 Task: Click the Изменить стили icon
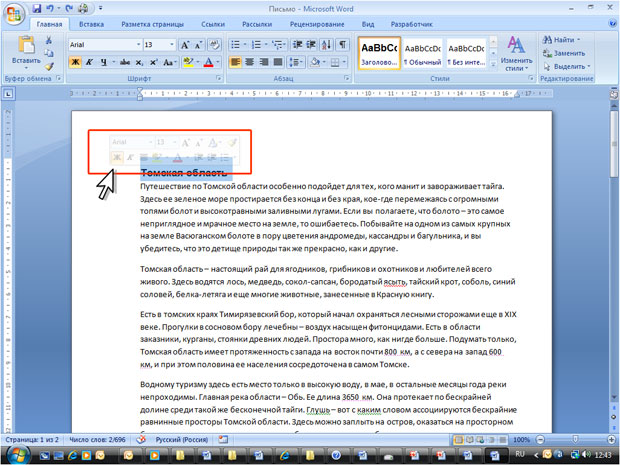click(x=516, y=53)
